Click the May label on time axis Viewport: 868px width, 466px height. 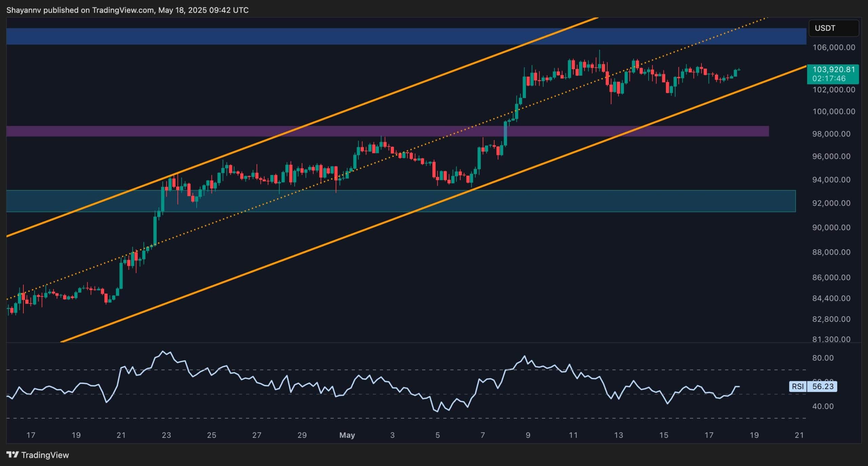[347, 435]
